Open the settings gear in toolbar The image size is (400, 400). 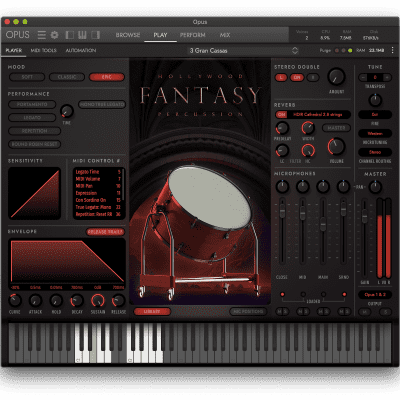tap(54, 35)
